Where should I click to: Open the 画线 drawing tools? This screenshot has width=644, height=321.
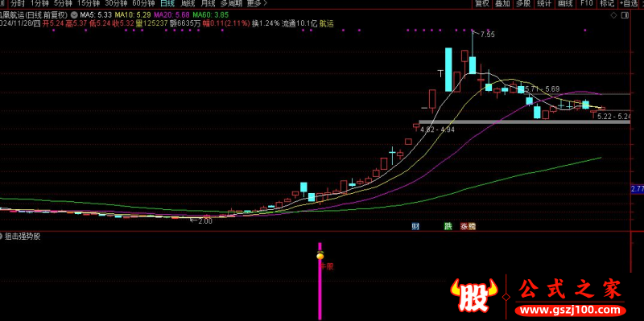click(x=566, y=4)
